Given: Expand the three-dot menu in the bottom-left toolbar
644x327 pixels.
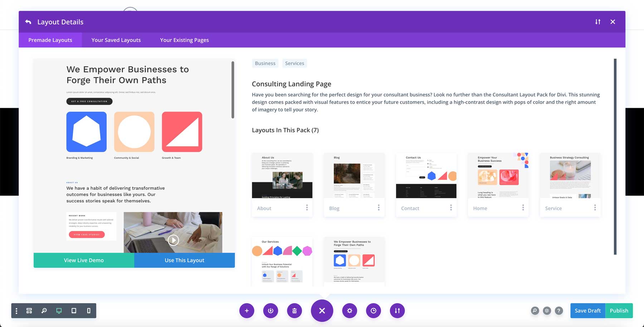Looking at the screenshot, I should pos(16,311).
